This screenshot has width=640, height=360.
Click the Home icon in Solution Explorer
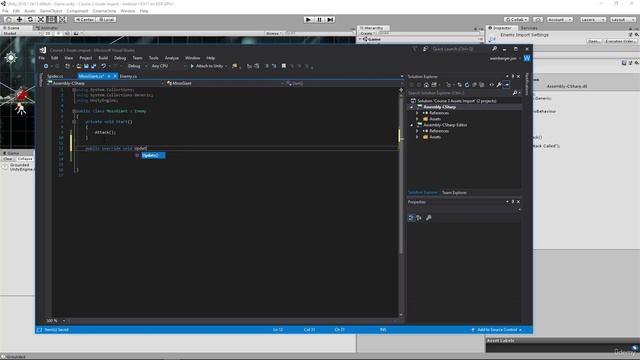point(426,85)
